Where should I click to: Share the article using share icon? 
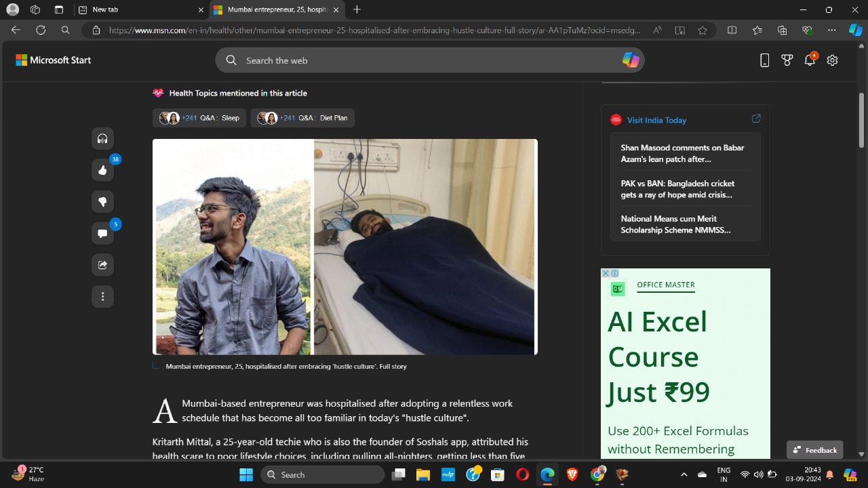(x=102, y=265)
